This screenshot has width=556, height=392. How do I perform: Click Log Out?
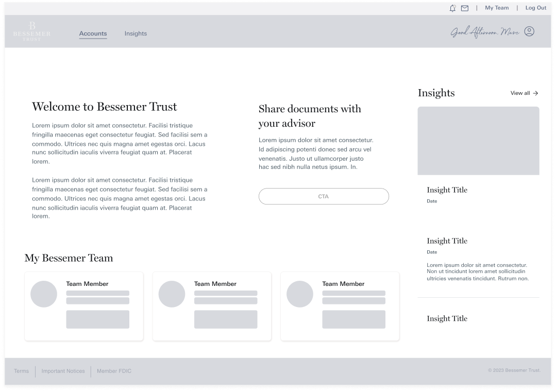tap(535, 8)
